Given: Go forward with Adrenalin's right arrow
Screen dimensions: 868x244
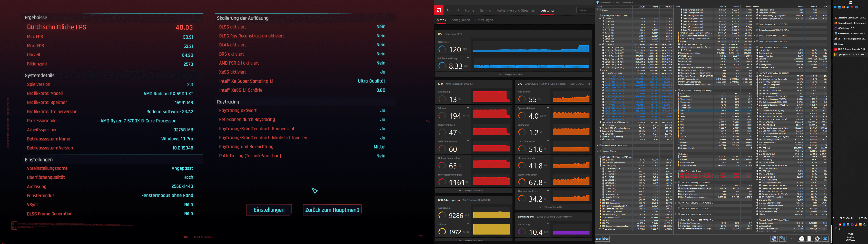Looking at the screenshot, I should coord(458,11).
